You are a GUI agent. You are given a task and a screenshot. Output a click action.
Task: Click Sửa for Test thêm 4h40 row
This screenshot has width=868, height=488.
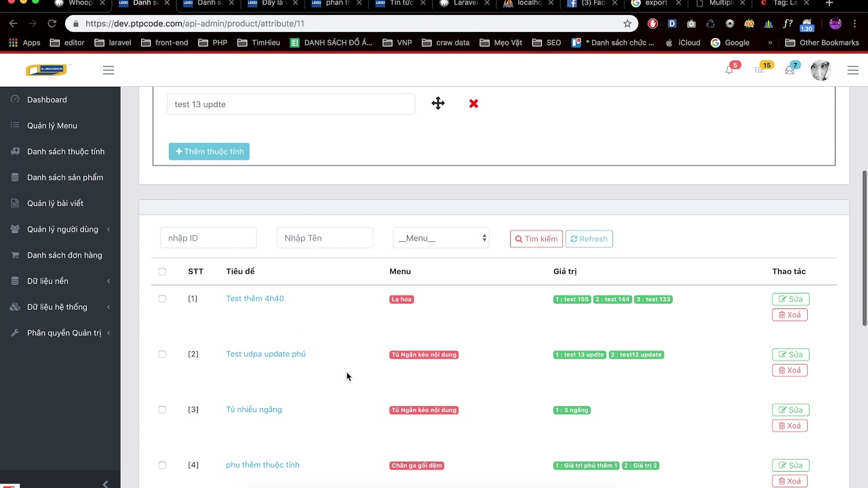791,299
